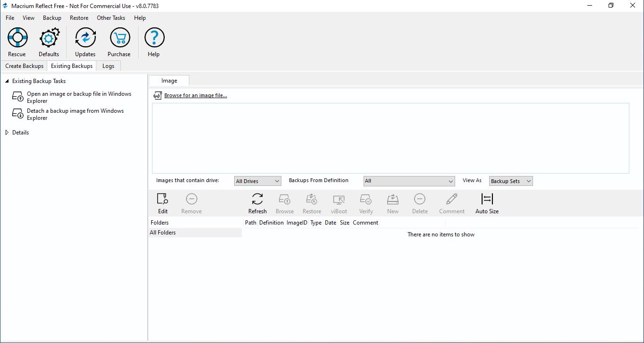Screen dimensions: 644x343
Task: Click the Path column header
Action: [251, 223]
